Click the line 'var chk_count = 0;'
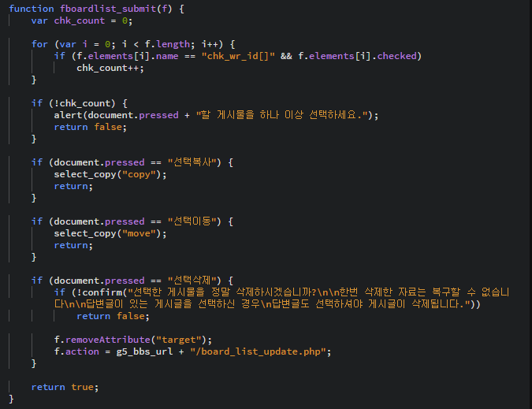Viewport: 532px width, 409px height. 82,20
